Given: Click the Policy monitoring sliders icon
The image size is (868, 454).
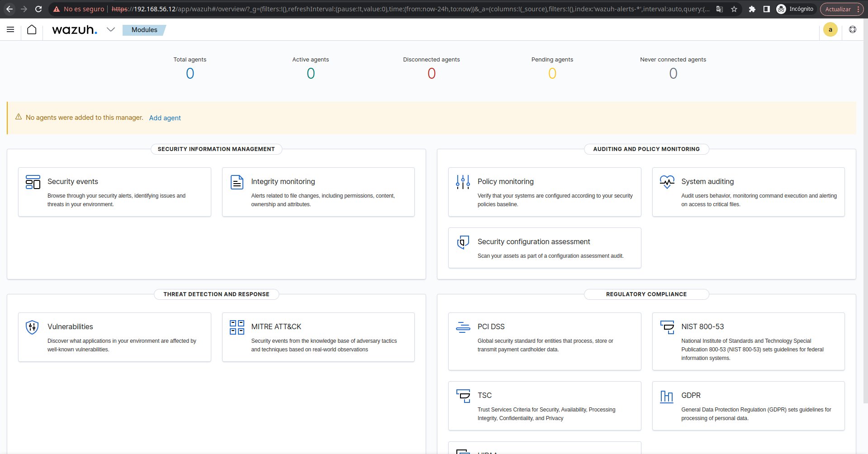Looking at the screenshot, I should click(x=463, y=182).
